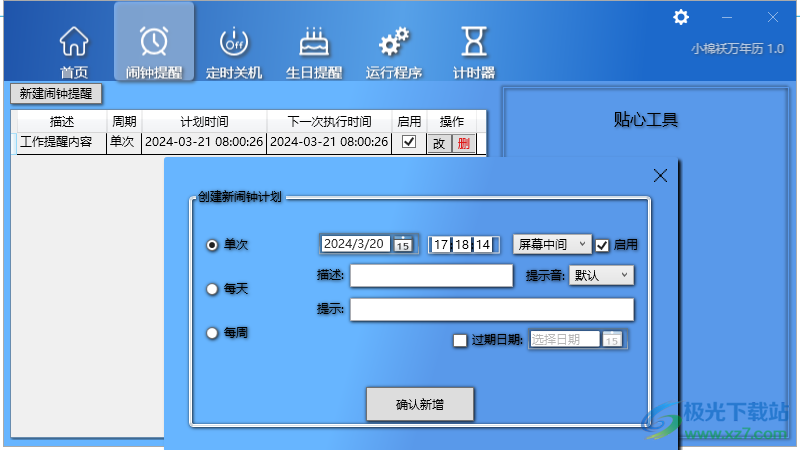Select the 单次 radio option

point(212,244)
